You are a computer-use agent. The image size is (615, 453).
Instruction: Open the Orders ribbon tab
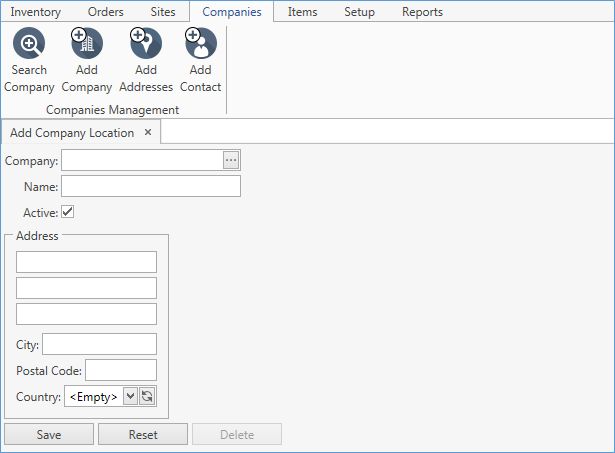click(105, 12)
